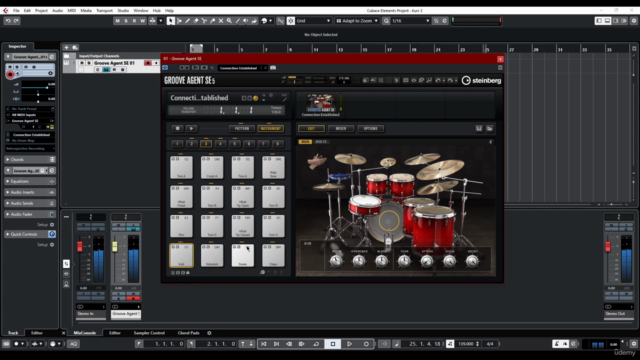Click the Steinberg logo in Groove Agent

[x=481, y=80]
